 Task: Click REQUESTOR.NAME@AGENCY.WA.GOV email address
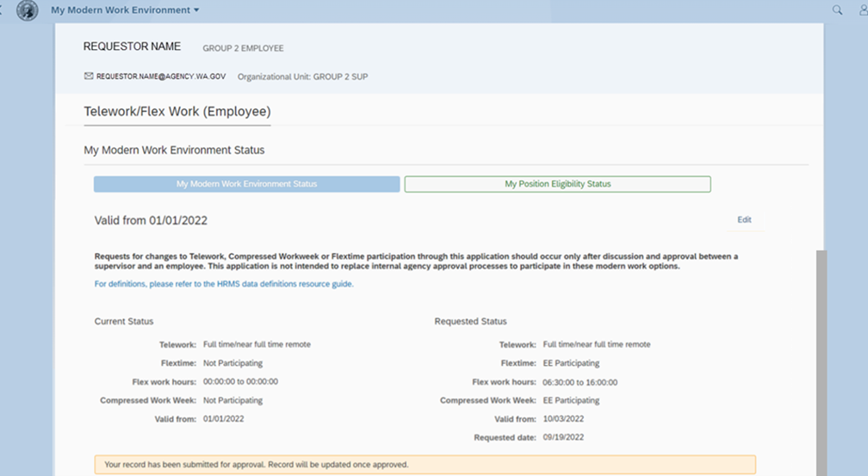(x=161, y=77)
